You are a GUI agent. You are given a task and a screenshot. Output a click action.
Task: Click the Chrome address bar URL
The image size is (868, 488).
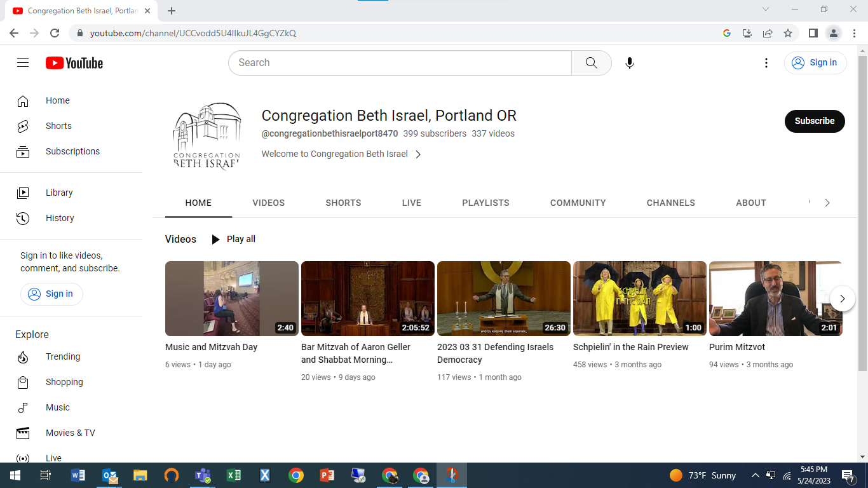click(x=193, y=33)
